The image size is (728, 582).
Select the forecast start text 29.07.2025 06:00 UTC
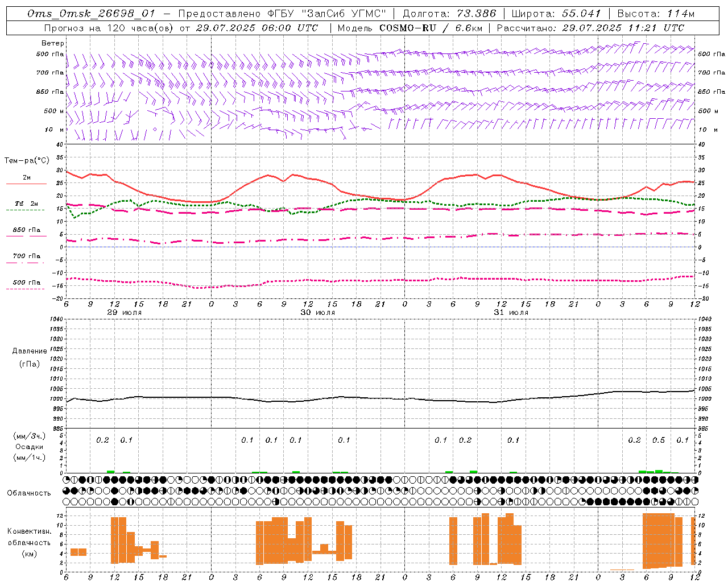[257, 27]
